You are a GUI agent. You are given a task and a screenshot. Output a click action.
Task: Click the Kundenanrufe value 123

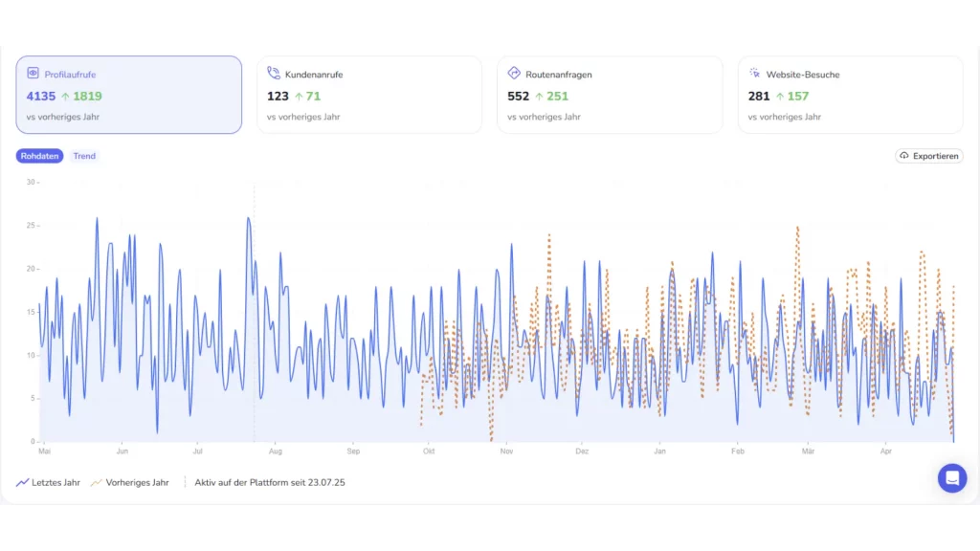[278, 97]
